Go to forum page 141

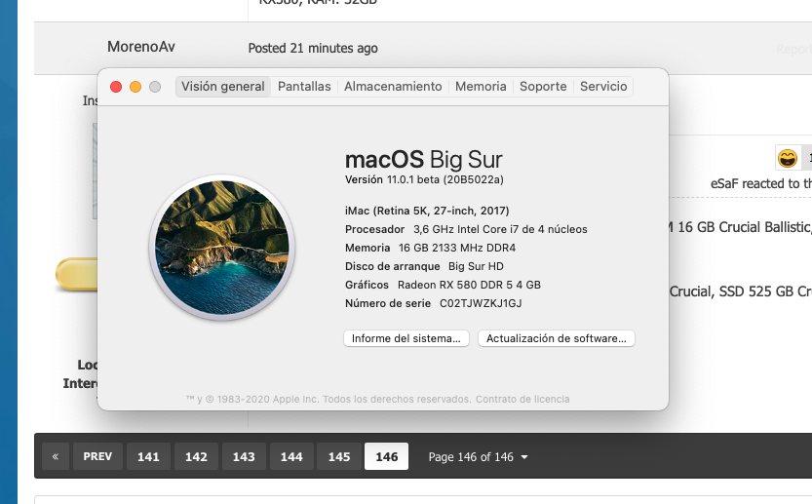pos(148,456)
